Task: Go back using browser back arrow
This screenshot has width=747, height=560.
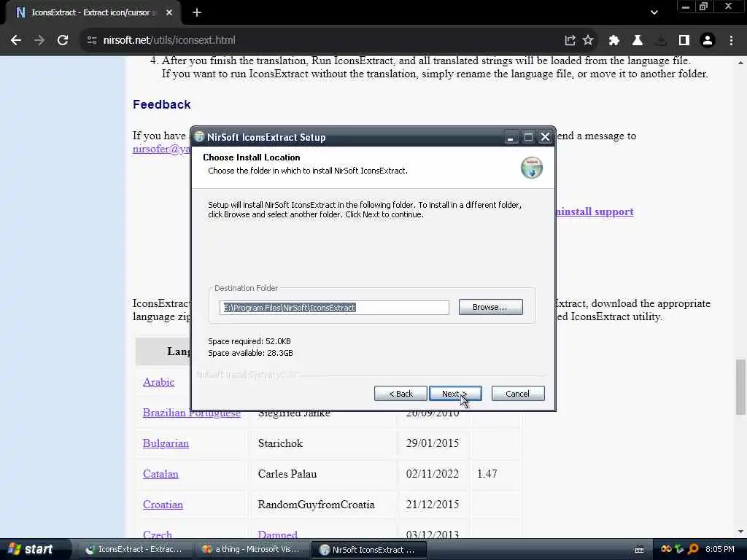Action: tap(16, 41)
